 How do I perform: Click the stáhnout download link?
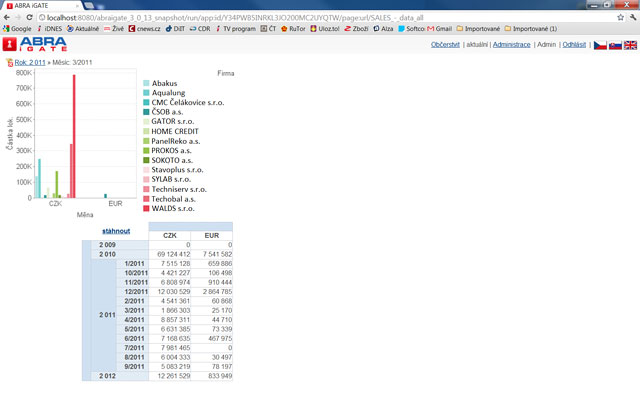(116, 231)
